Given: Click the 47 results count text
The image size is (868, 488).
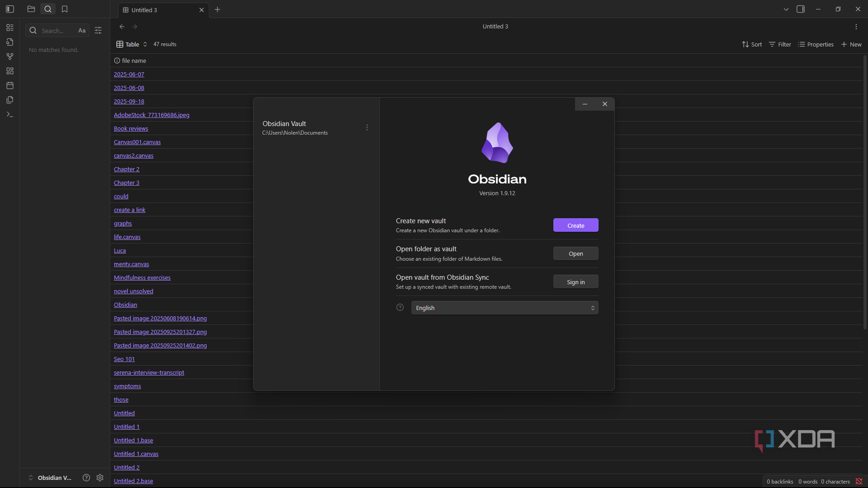Looking at the screenshot, I should coord(165,44).
